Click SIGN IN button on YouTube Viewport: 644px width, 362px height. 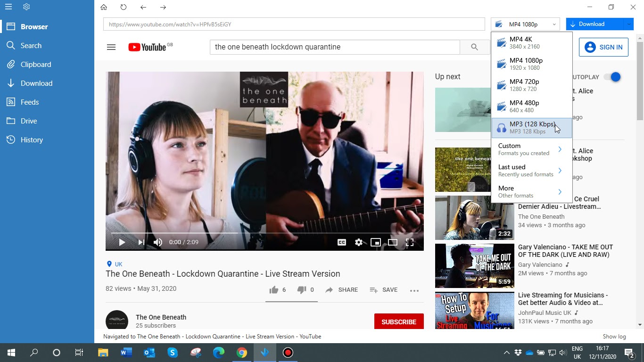click(x=603, y=47)
